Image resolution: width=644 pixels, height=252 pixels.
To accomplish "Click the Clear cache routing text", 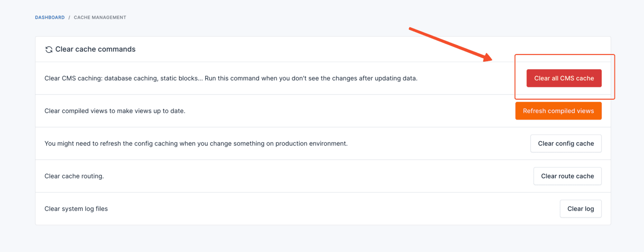I will point(74,176).
